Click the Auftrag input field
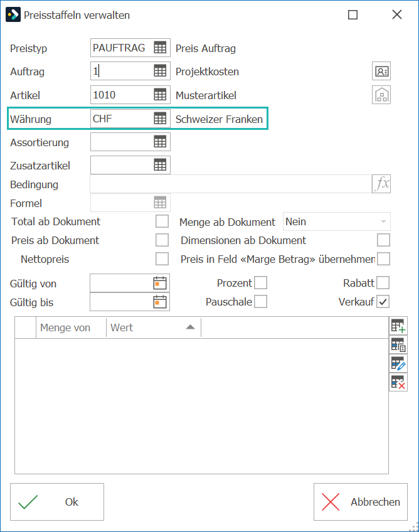419x532 pixels. (130, 71)
